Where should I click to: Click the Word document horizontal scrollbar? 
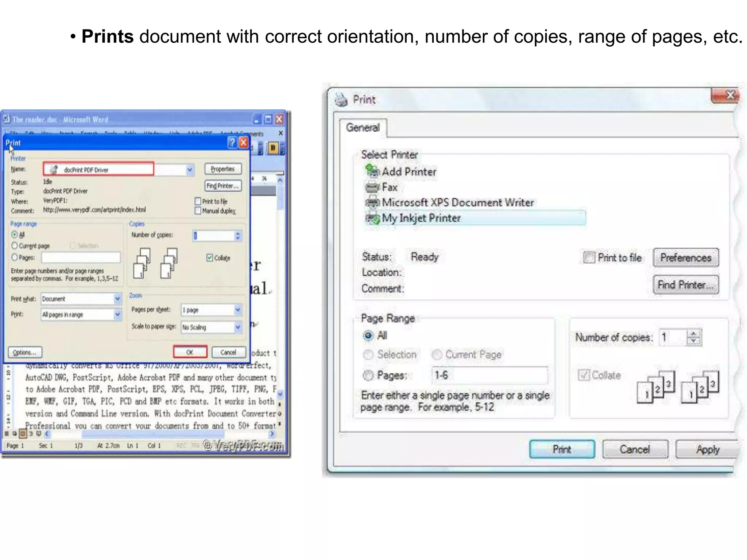[x=159, y=433]
